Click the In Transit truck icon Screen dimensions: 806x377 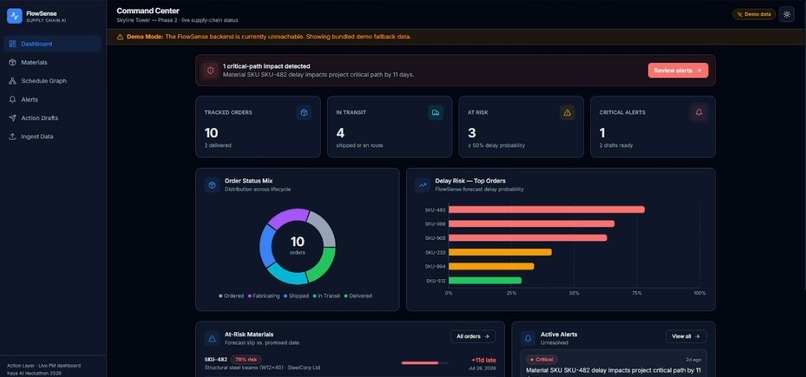[x=435, y=113]
